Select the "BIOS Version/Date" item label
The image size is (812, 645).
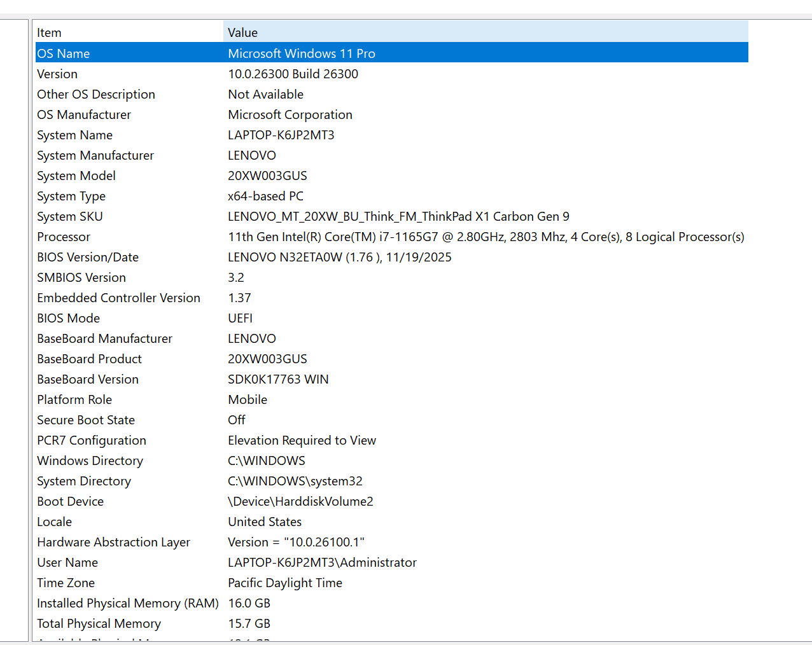[88, 257]
